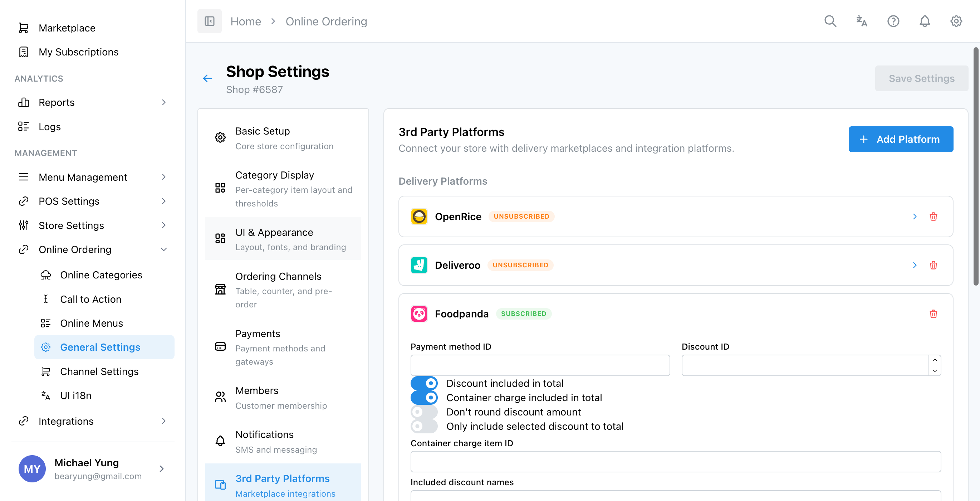
Task: Click inside the Payment method ID field
Action: 540,365
